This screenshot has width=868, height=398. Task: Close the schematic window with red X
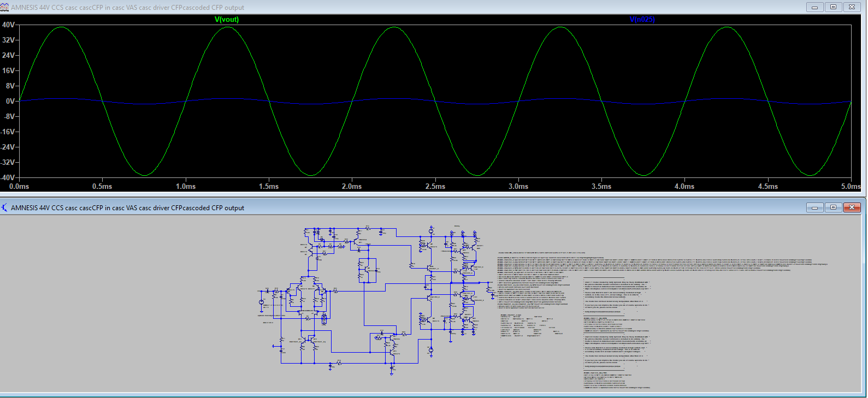(x=852, y=207)
